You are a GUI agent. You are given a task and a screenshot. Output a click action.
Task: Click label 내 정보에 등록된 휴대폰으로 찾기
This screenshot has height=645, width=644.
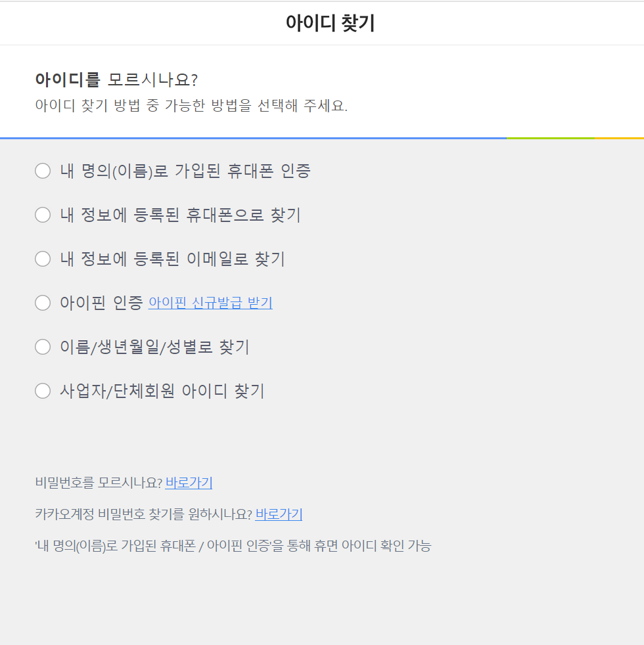(181, 215)
